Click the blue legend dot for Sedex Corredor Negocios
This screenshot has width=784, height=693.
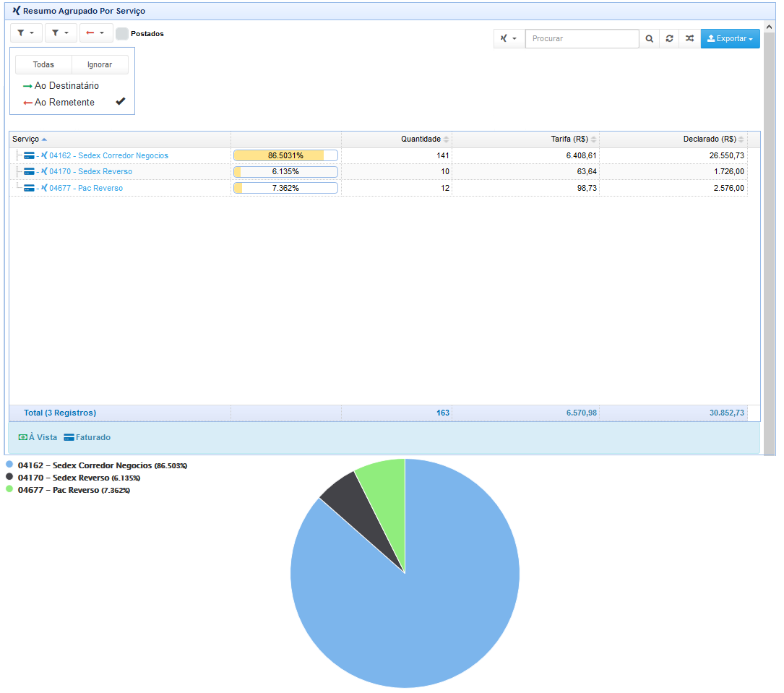click(9, 465)
